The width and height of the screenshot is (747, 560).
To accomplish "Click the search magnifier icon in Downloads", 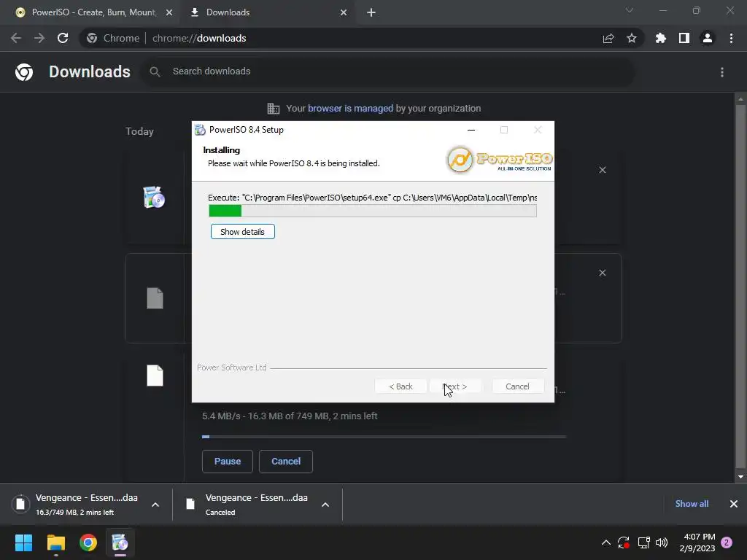I will pyautogui.click(x=155, y=71).
